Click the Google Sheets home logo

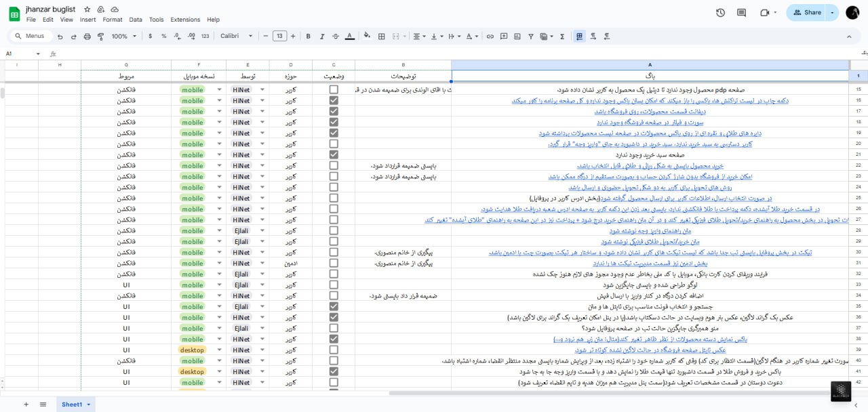(x=14, y=14)
